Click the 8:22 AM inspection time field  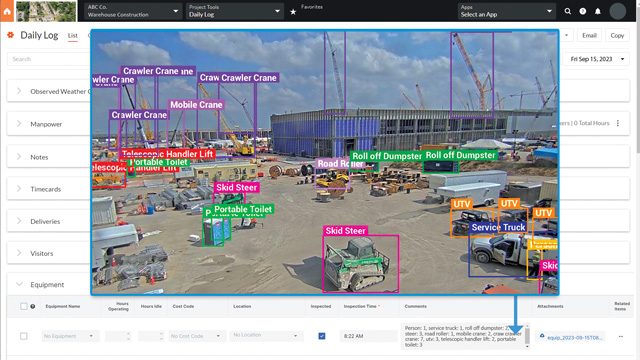(x=368, y=336)
